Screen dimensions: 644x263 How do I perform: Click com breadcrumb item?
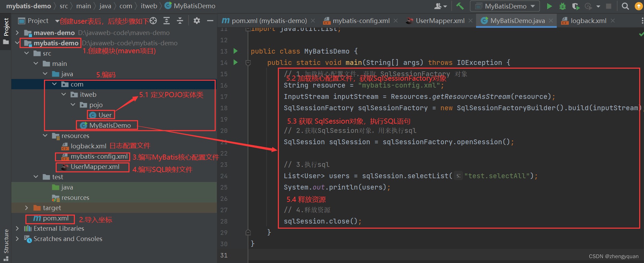point(126,6)
